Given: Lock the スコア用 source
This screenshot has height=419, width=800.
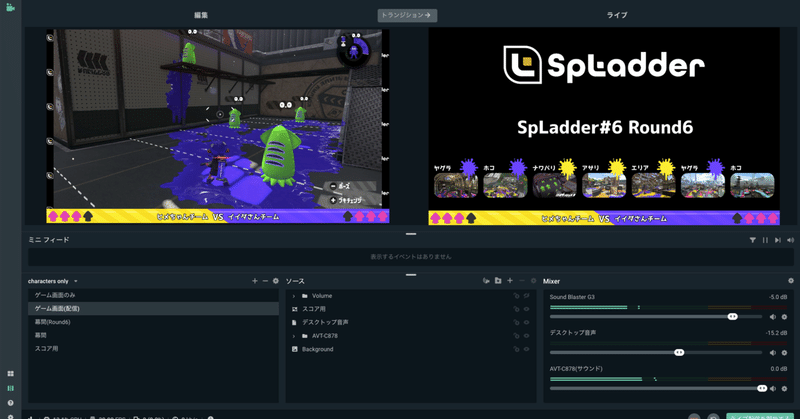Looking at the screenshot, I should coord(516,309).
